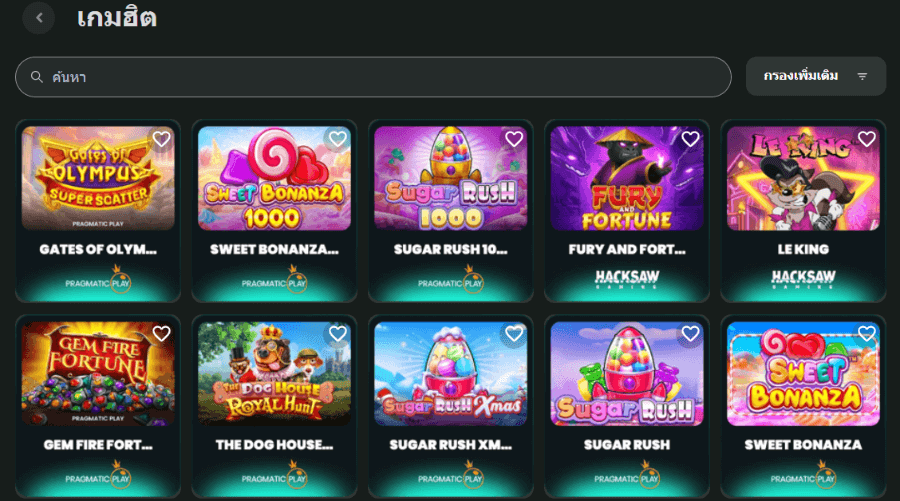Image resolution: width=900 pixels, height=501 pixels.
Task: Heart the Sugar Rush game card
Action: click(690, 333)
